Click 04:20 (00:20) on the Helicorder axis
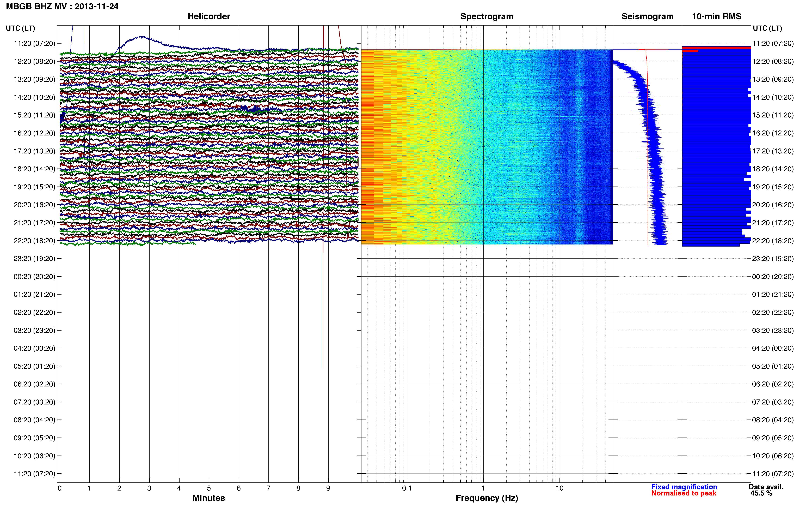812x508 pixels. (34, 348)
